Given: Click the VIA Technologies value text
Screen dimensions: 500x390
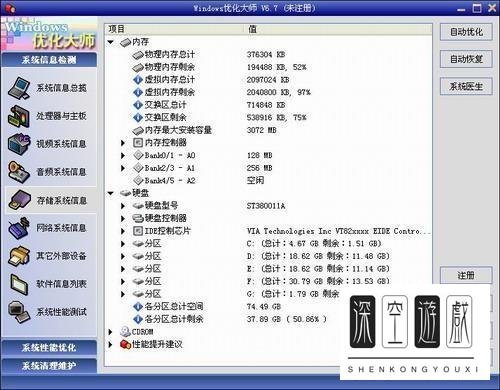Looking at the screenshot, I should click(x=339, y=231).
